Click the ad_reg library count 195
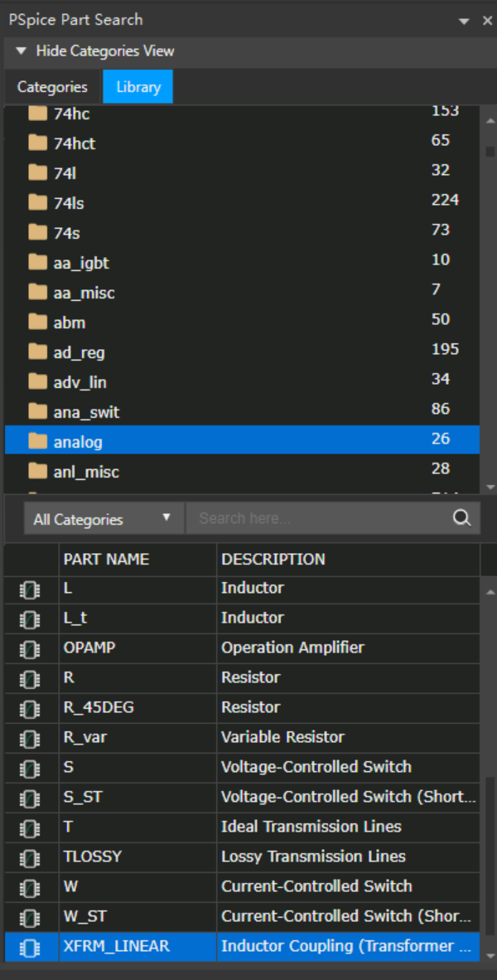This screenshot has height=980, width=497. pyautogui.click(x=445, y=349)
